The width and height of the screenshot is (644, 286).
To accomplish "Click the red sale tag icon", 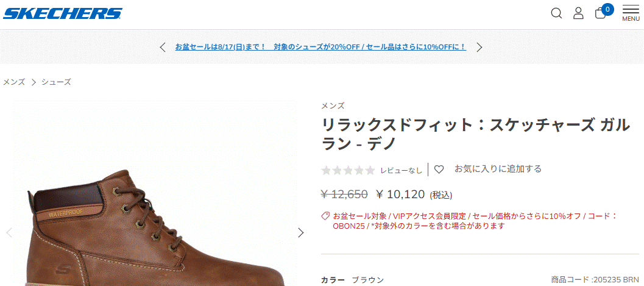I will (325, 216).
